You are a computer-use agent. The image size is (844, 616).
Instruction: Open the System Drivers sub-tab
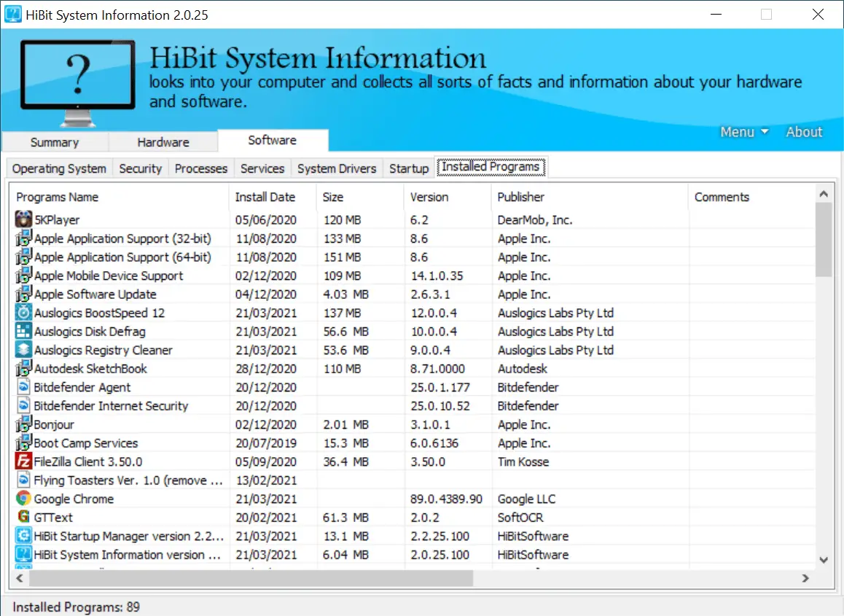pyautogui.click(x=337, y=168)
